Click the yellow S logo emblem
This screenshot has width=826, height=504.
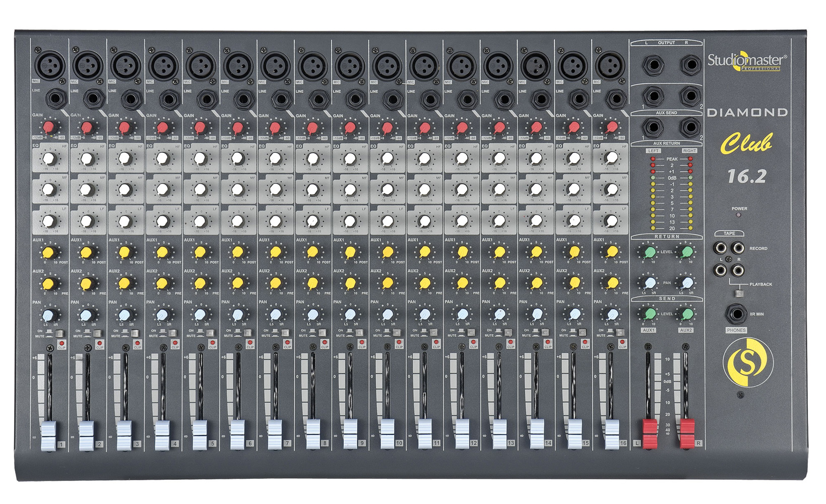tap(747, 361)
